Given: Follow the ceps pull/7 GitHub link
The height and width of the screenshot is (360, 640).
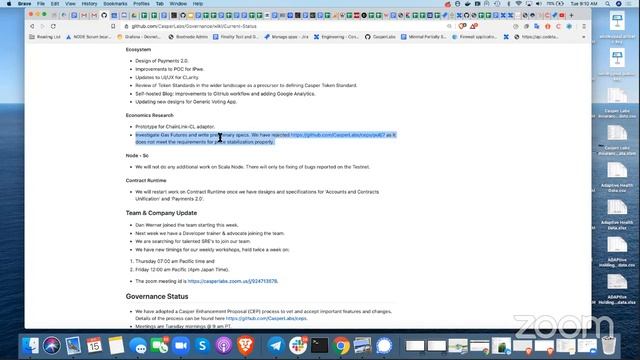Looking at the screenshot, I should click(x=338, y=135).
